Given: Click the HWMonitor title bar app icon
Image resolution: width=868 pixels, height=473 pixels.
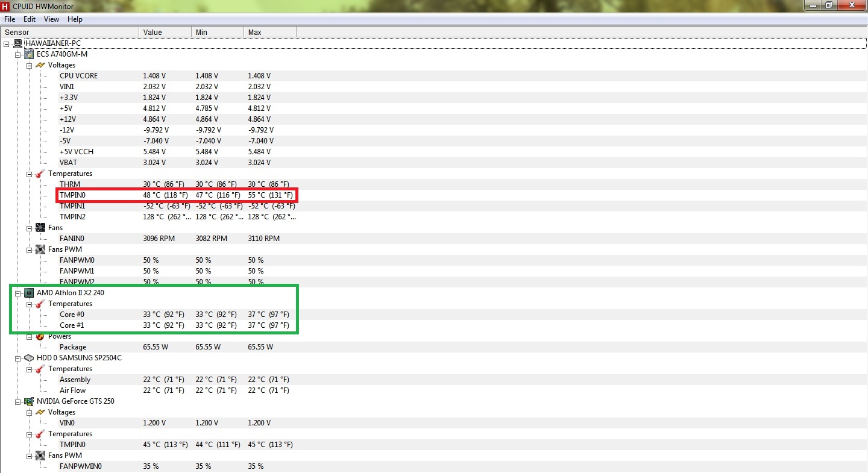Looking at the screenshot, I should click(5, 5).
